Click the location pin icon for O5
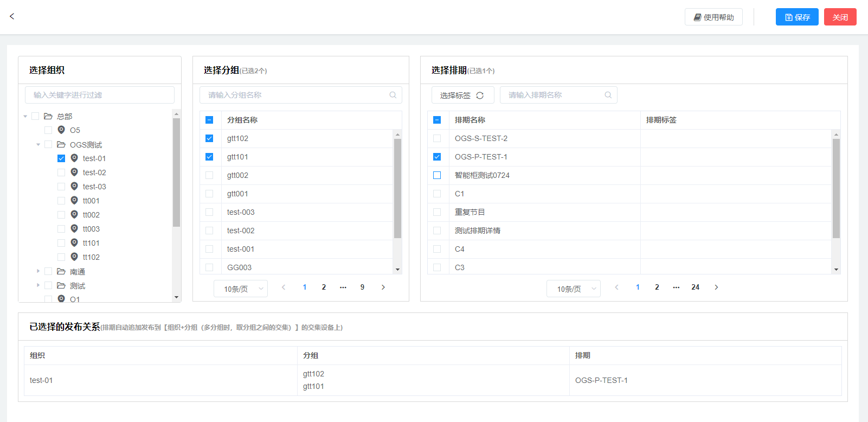The image size is (868, 422). (61, 130)
